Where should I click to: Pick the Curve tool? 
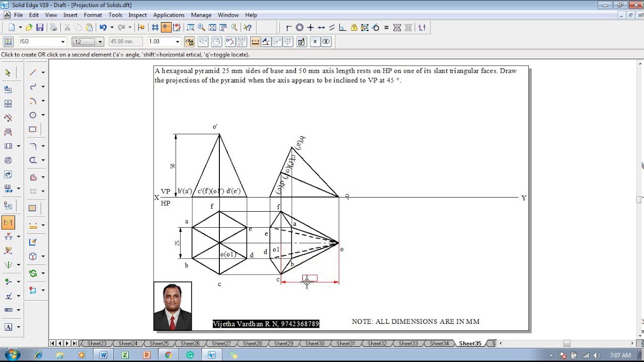click(x=33, y=87)
